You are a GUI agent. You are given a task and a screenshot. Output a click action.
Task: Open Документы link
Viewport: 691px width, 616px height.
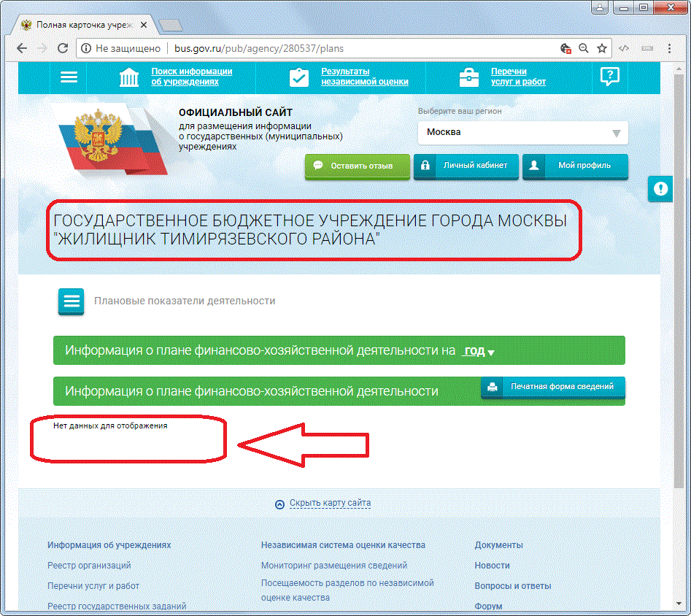pyautogui.click(x=498, y=545)
